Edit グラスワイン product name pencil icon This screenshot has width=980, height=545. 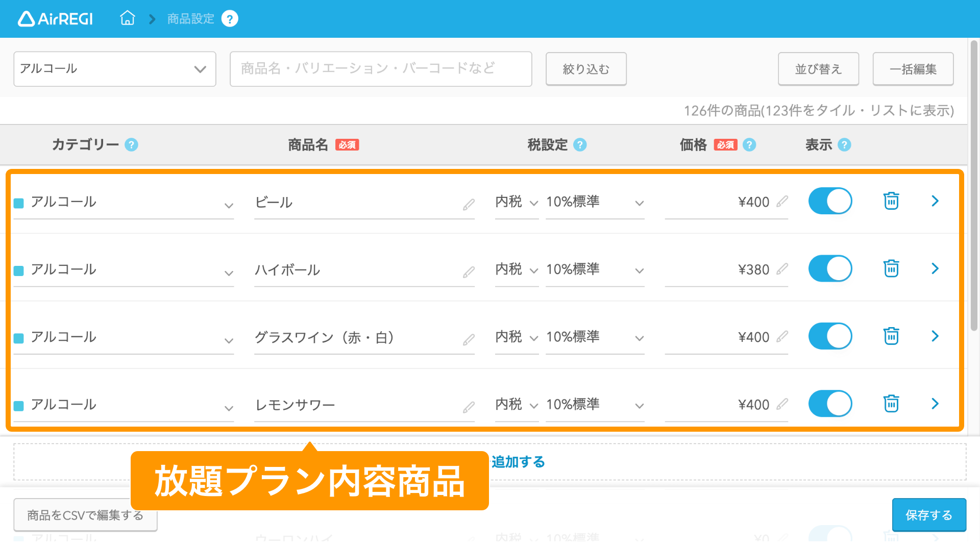[469, 340]
